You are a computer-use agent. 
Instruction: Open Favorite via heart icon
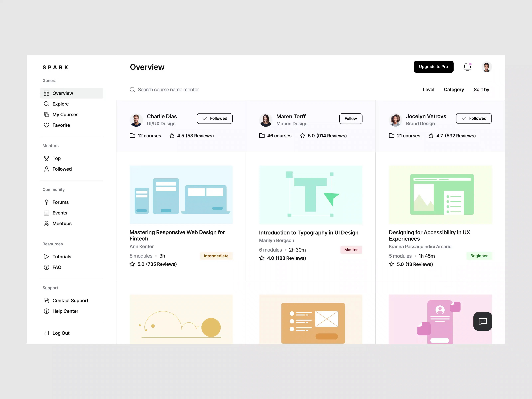pyautogui.click(x=46, y=125)
